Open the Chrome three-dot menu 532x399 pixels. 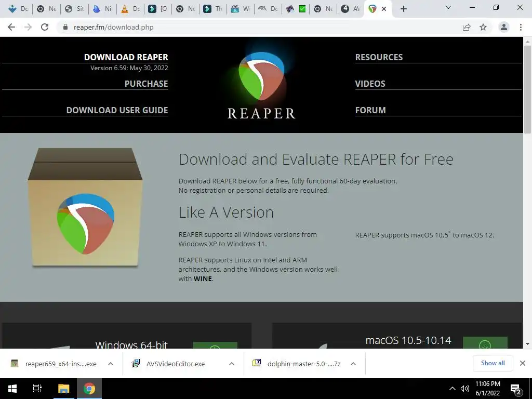(521, 27)
